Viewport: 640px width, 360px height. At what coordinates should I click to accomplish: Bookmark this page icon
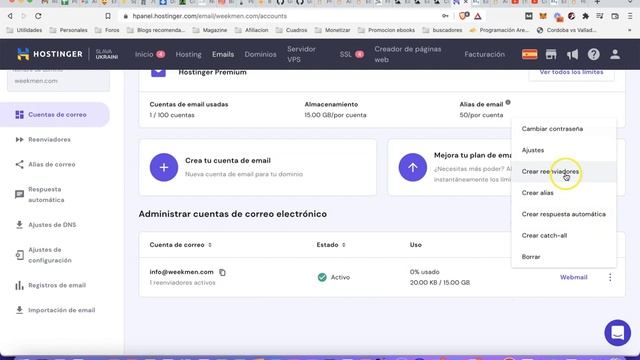108,16
